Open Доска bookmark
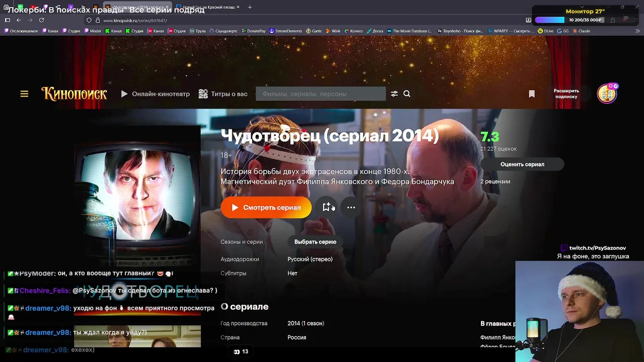 tap(375, 31)
